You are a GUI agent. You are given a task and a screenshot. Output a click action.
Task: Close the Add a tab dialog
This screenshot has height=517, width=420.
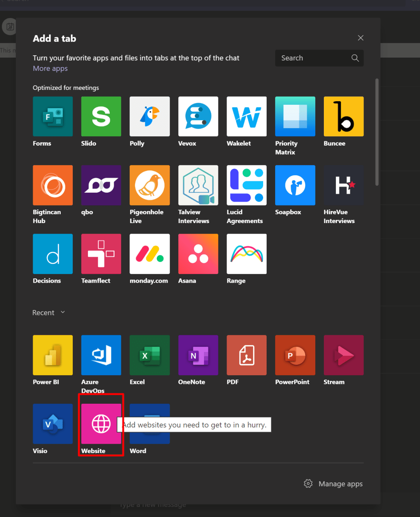(360, 38)
